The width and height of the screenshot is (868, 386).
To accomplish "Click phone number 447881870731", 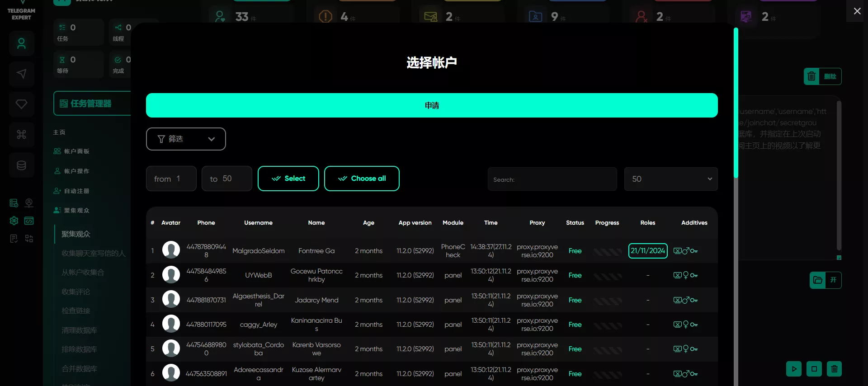I will click(x=206, y=300).
